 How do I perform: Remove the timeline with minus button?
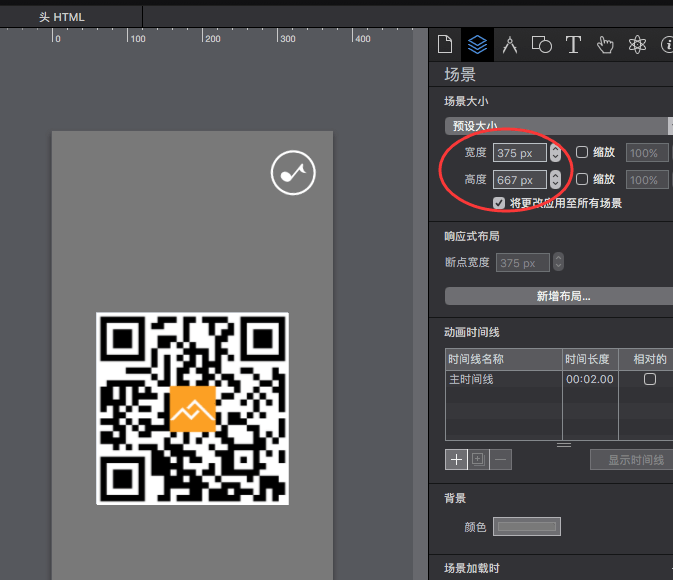pyautogui.click(x=500, y=460)
